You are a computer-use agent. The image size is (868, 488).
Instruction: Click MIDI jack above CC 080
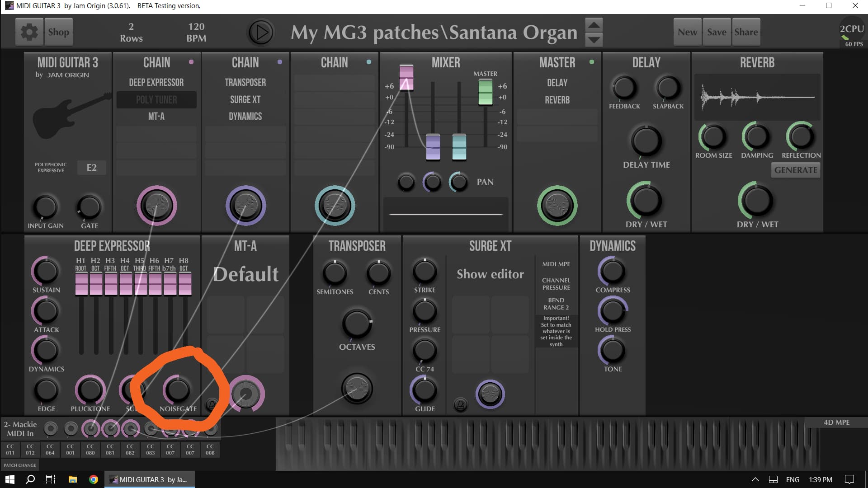[x=90, y=428]
